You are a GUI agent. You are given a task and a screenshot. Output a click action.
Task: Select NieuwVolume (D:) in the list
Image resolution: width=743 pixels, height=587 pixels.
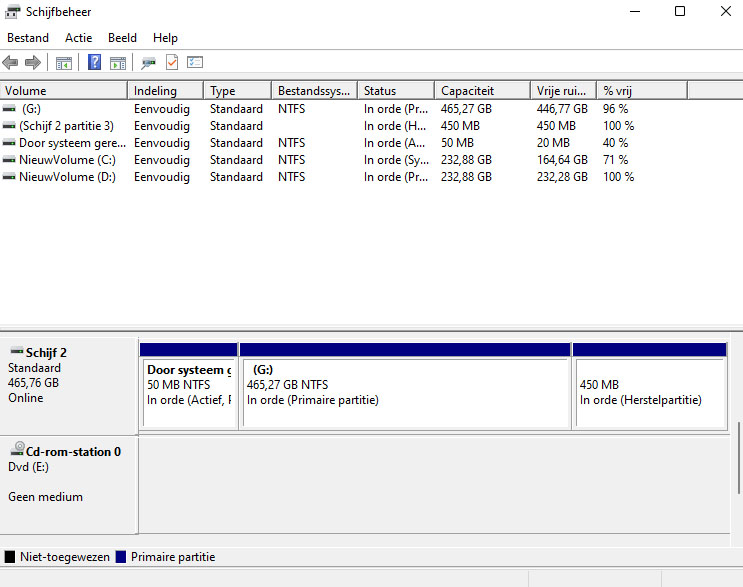tap(67, 177)
